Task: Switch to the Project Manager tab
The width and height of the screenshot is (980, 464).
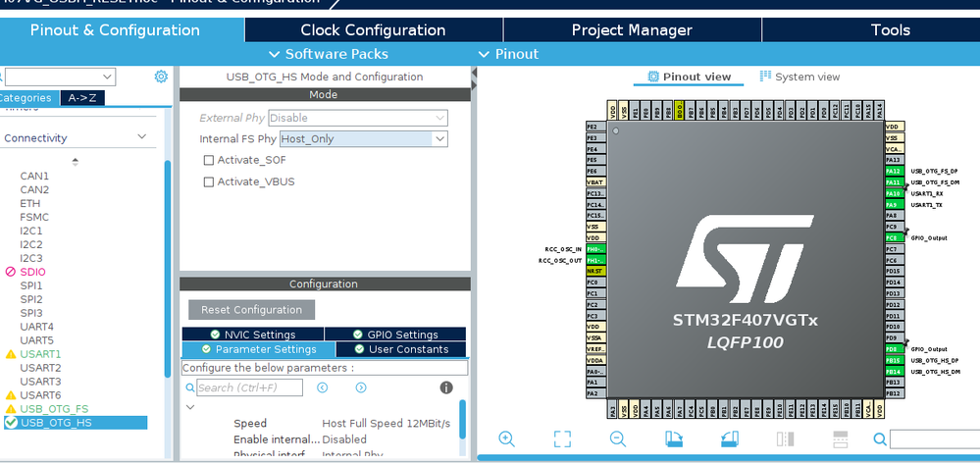Action: pyautogui.click(x=632, y=30)
